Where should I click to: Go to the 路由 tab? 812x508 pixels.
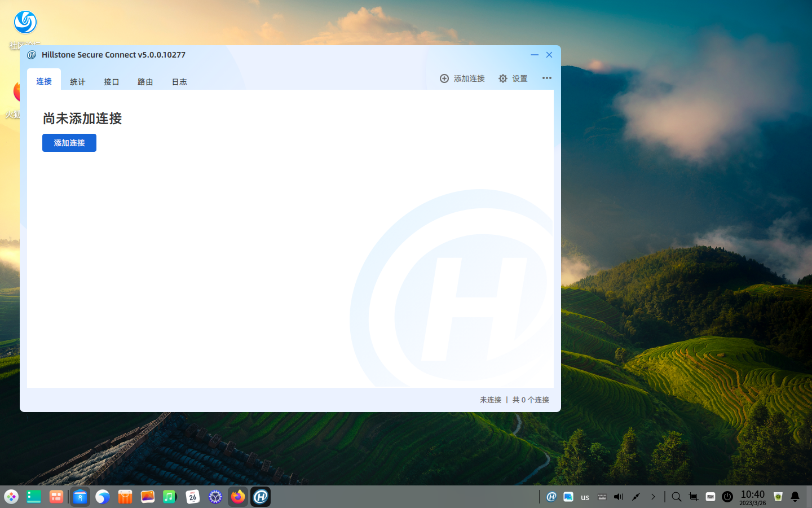[x=145, y=82]
